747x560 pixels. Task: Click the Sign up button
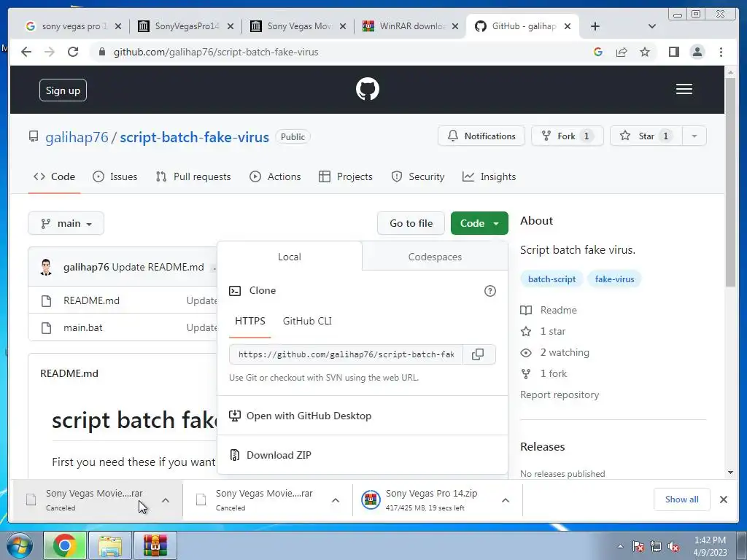point(63,90)
